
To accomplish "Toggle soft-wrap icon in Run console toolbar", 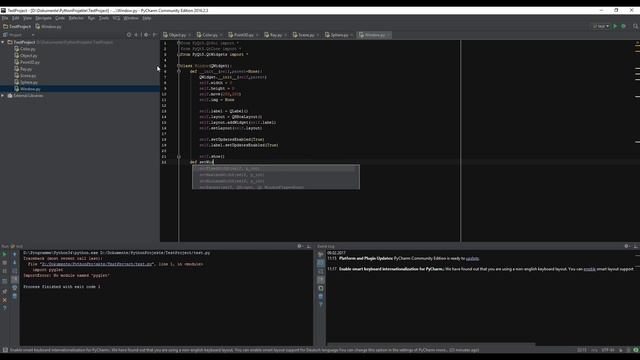I will (15, 271).
